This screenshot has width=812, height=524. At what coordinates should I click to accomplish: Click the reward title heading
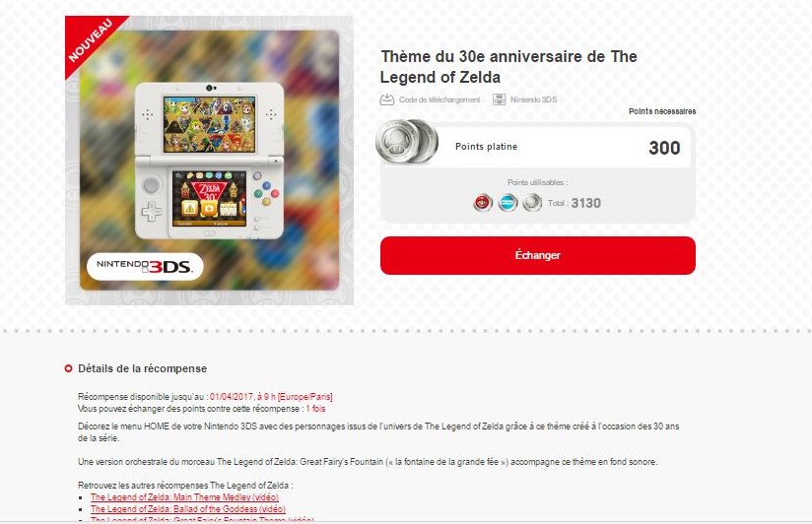[508, 67]
